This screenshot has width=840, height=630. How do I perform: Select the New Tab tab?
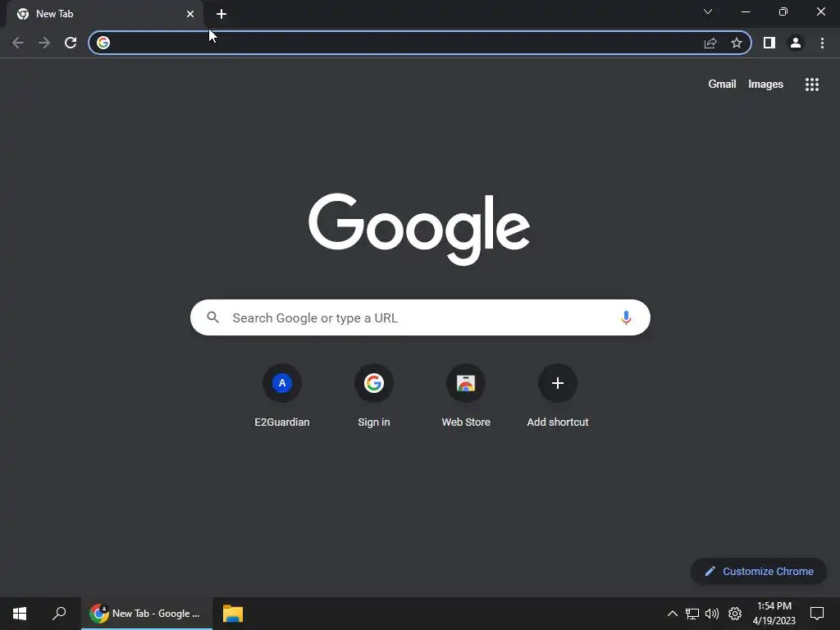[x=104, y=14]
